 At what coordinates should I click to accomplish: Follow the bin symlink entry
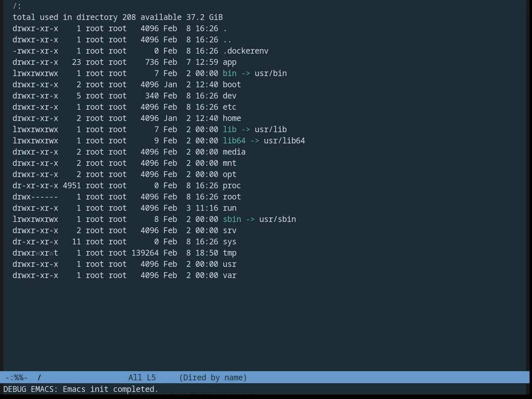229,74
